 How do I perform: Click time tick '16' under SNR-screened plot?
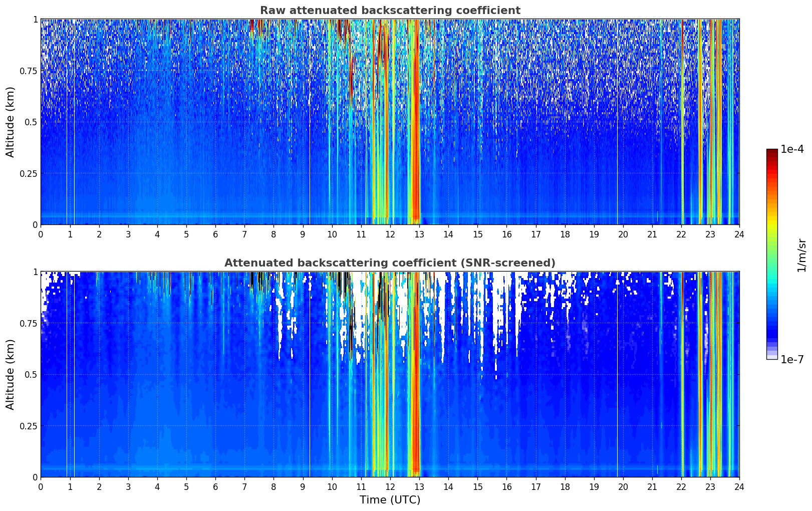point(506,486)
